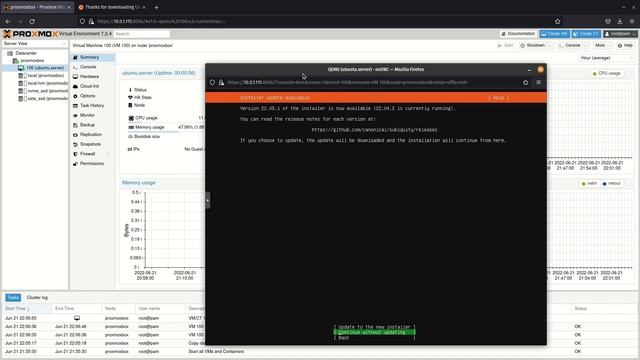Open the Hour (average) timeframe dropdown
The image size is (640, 360).
(x=607, y=58)
